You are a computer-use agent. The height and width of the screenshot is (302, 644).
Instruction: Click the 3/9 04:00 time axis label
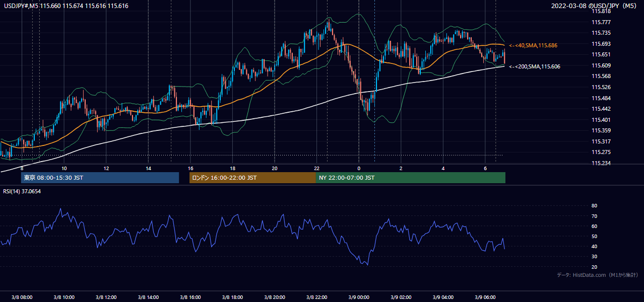pos(442,297)
